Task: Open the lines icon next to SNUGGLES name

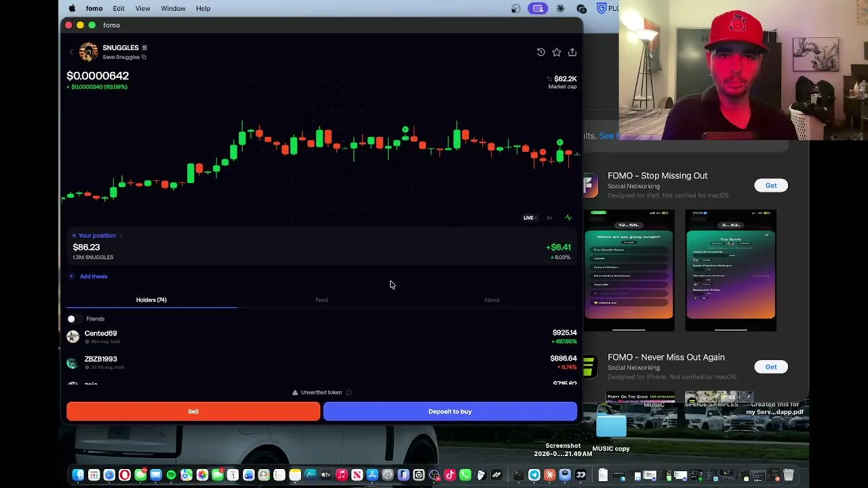Action: [144, 47]
